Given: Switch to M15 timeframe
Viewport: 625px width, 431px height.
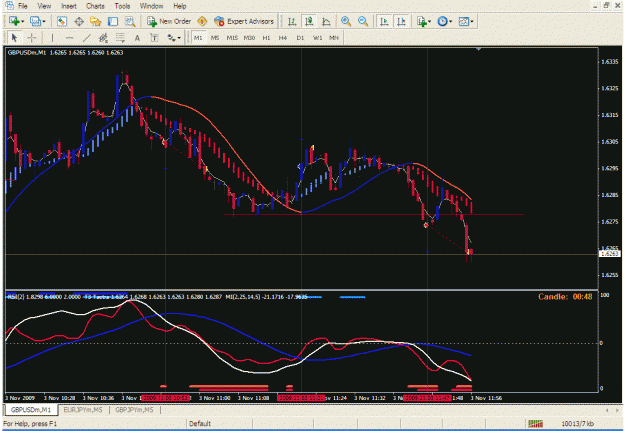Looking at the screenshot, I should [232, 38].
